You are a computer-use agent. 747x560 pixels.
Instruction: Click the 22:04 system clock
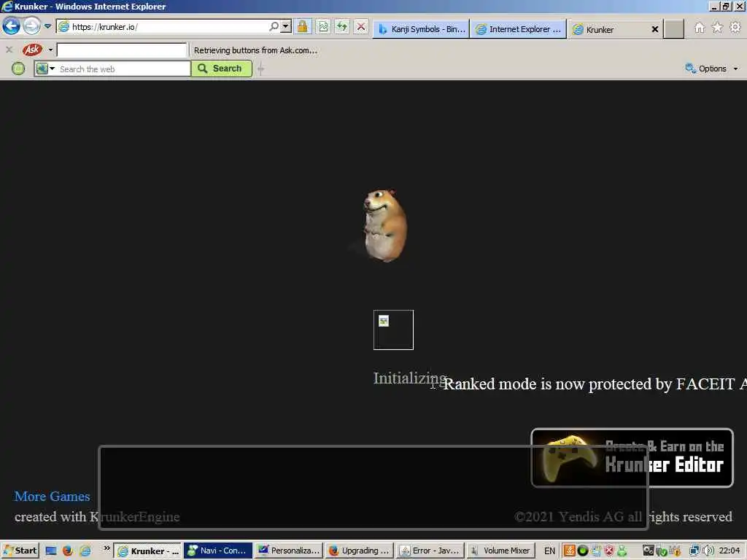click(x=729, y=551)
